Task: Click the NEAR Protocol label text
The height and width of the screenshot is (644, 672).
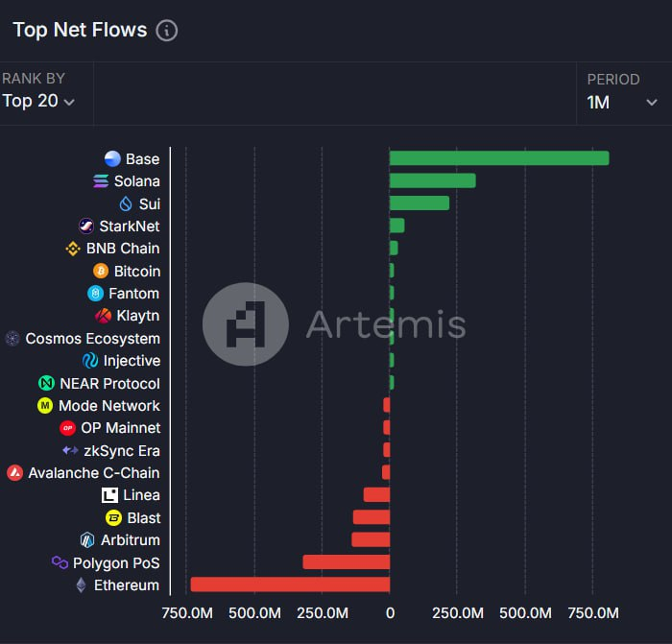Action: (x=109, y=384)
